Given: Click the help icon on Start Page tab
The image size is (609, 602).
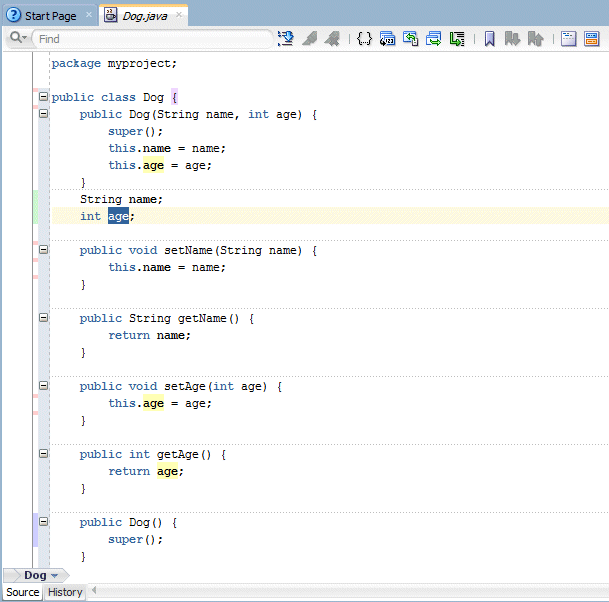Looking at the screenshot, I should tap(14, 16).
